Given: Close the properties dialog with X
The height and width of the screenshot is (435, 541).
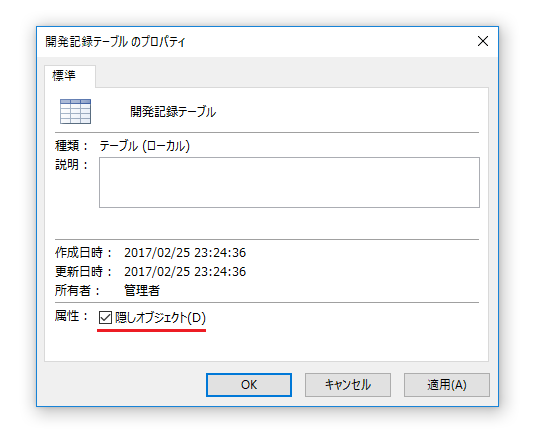Looking at the screenshot, I should (x=483, y=41).
